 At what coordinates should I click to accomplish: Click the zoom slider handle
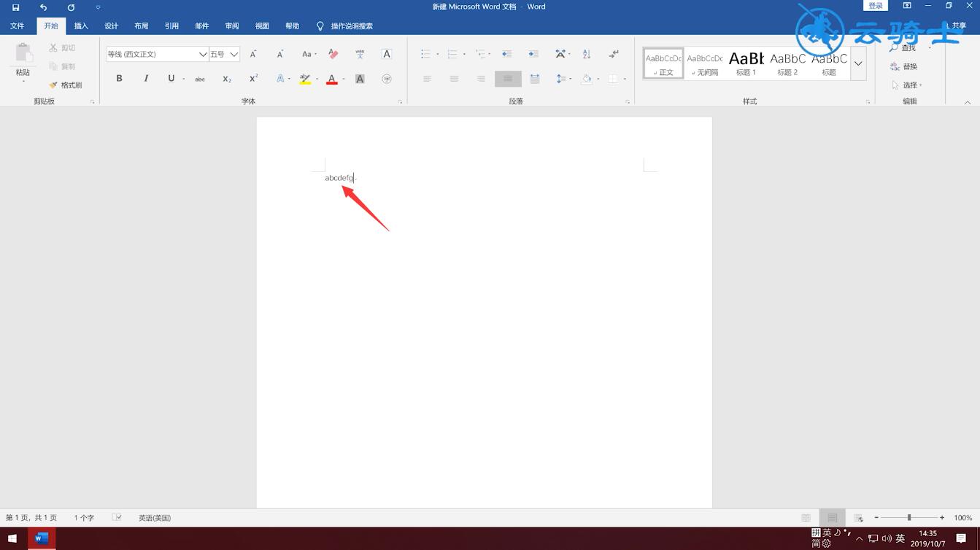click(x=909, y=517)
